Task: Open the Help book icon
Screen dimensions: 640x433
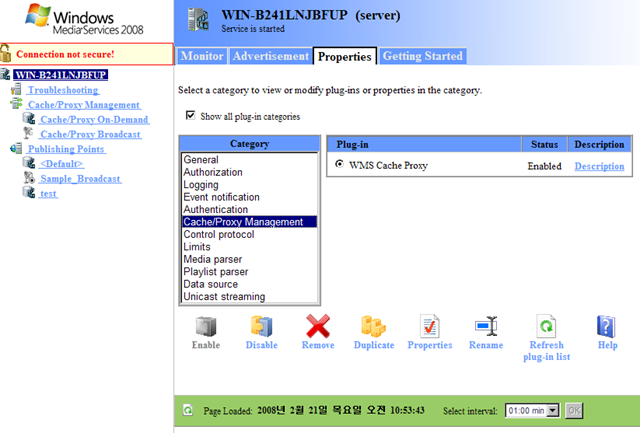Action: 607,326
